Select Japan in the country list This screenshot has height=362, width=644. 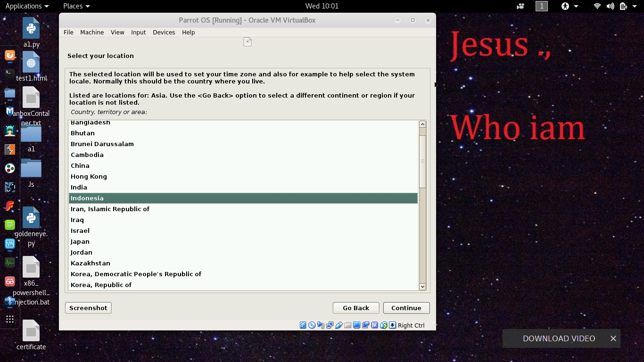[243, 241]
